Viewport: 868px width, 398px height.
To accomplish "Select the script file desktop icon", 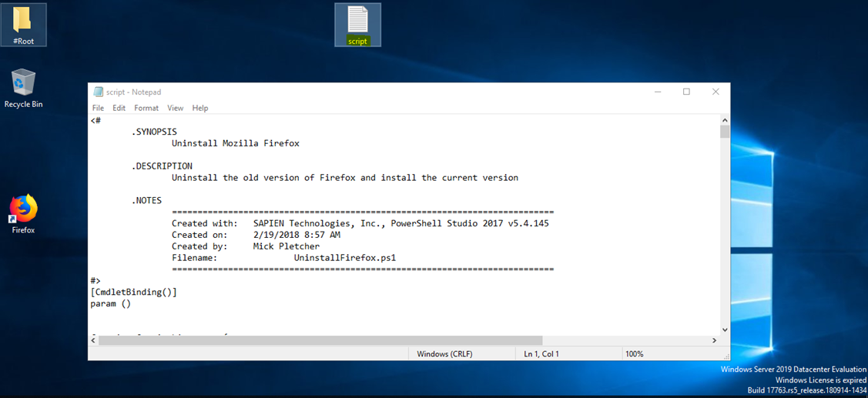I will (x=357, y=25).
